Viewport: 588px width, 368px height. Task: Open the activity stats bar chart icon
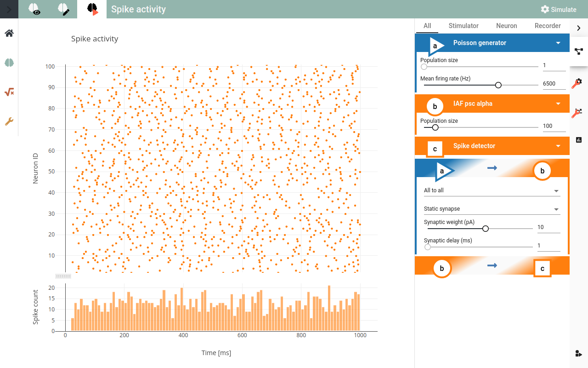click(579, 140)
